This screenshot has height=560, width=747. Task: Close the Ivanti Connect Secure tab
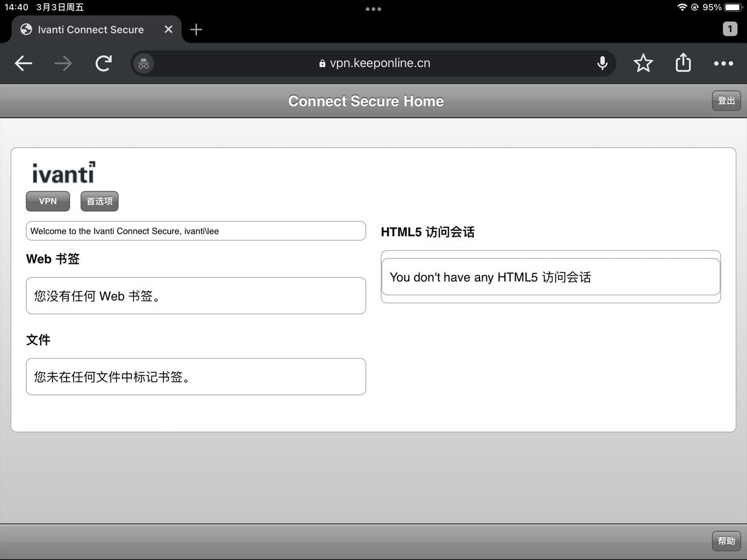[168, 29]
